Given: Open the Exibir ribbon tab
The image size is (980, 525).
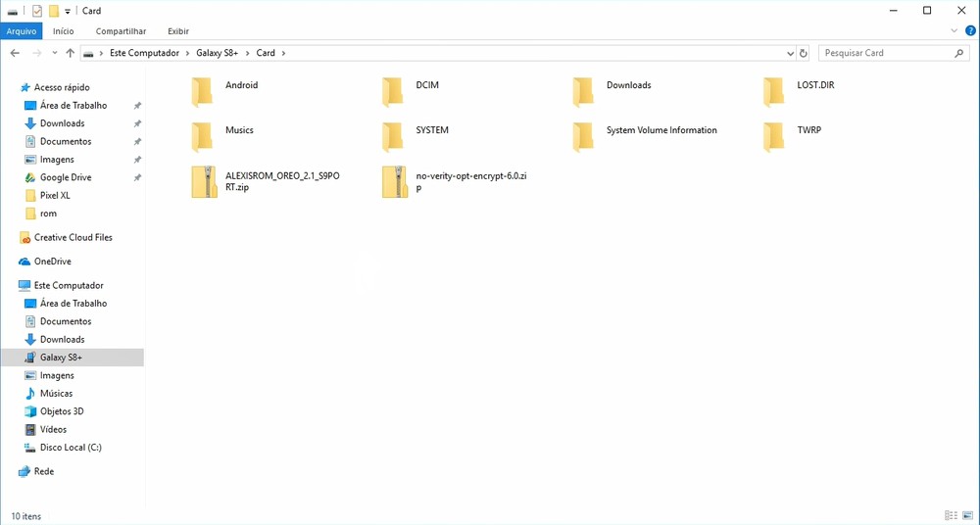Looking at the screenshot, I should [177, 31].
